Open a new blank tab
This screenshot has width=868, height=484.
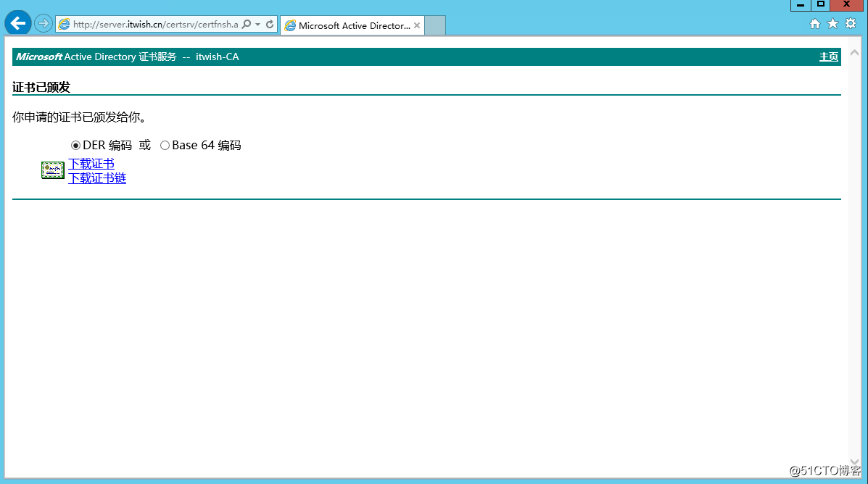pyautogui.click(x=435, y=25)
